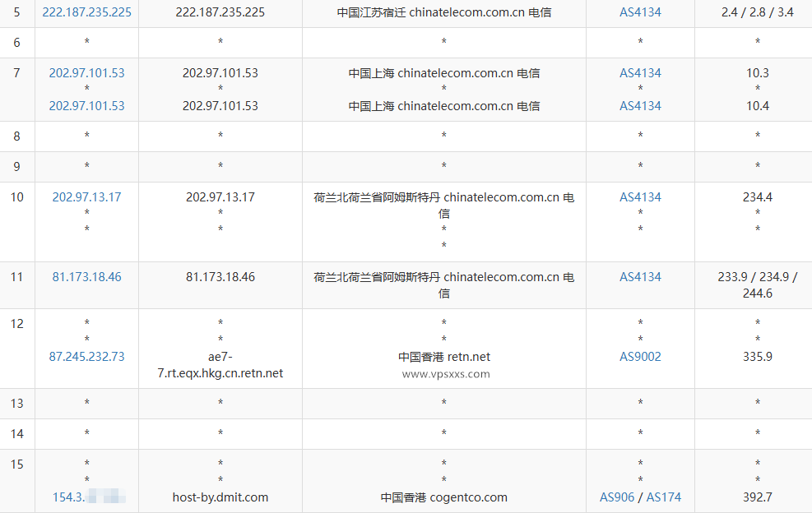Select hostname 222.187.235.225 in hop 5

(220, 12)
